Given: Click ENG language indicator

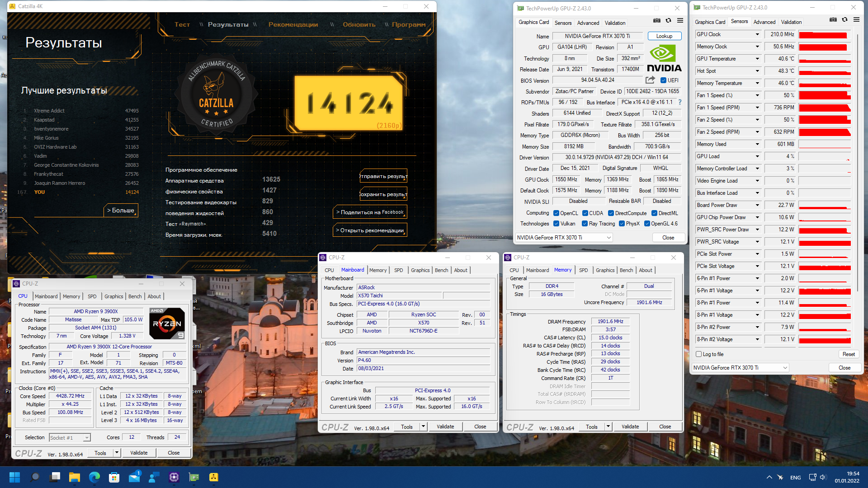Looking at the screenshot, I should pyautogui.click(x=795, y=478).
